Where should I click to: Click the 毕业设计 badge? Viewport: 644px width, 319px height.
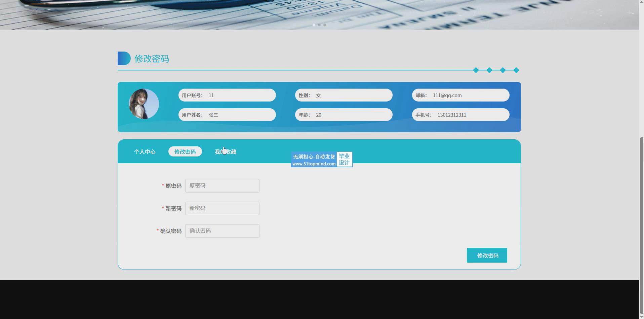(x=344, y=159)
